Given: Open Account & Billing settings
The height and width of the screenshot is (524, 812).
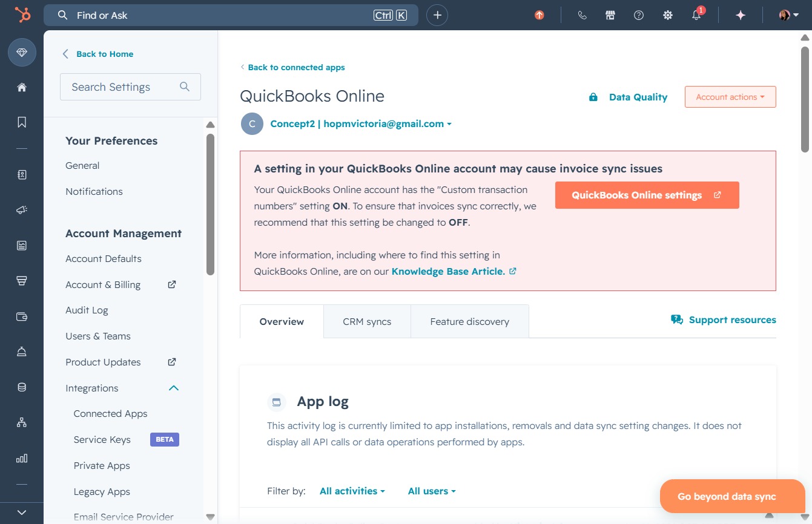Looking at the screenshot, I should point(103,285).
